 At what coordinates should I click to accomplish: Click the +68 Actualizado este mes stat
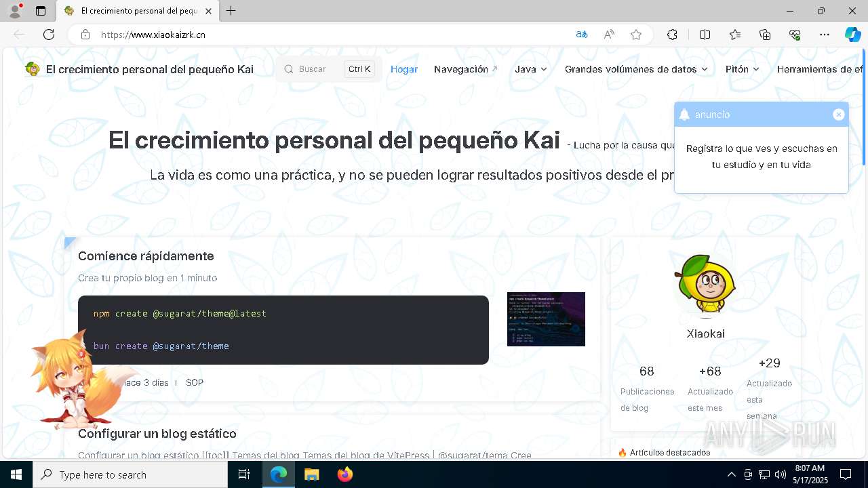click(710, 388)
